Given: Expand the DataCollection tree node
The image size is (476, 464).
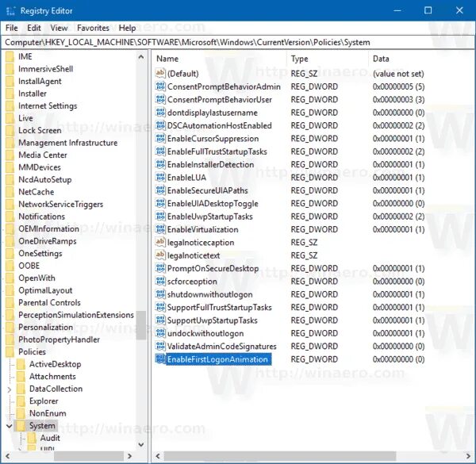Looking at the screenshot, I should coord(9,389).
